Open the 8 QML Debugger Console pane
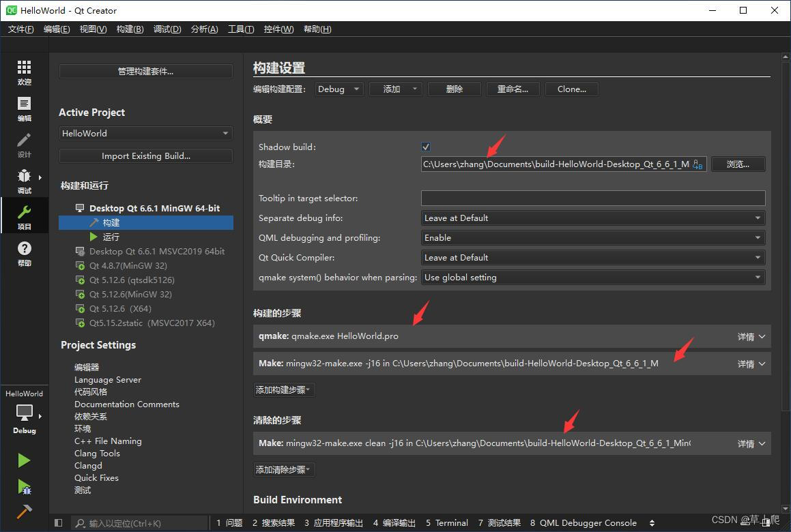The image size is (791, 532). (583, 523)
